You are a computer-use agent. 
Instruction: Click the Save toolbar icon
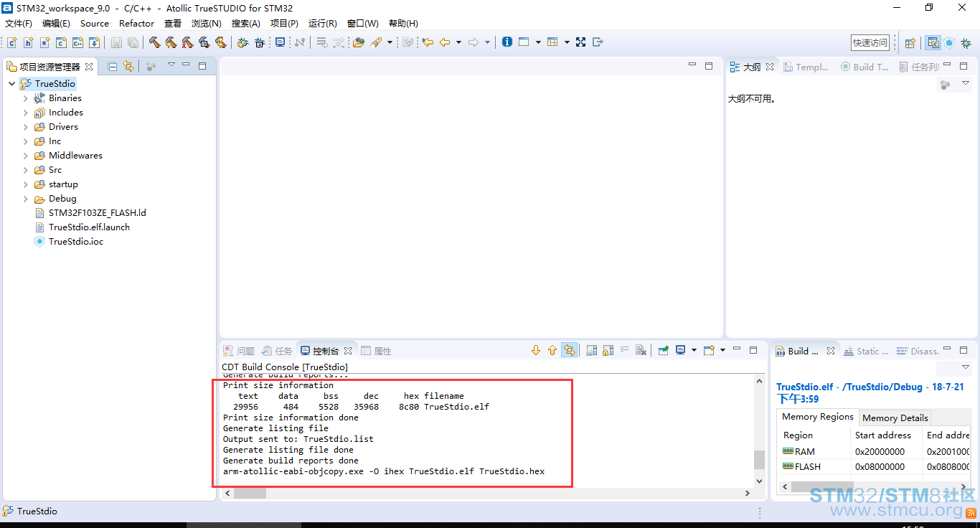tap(116, 42)
